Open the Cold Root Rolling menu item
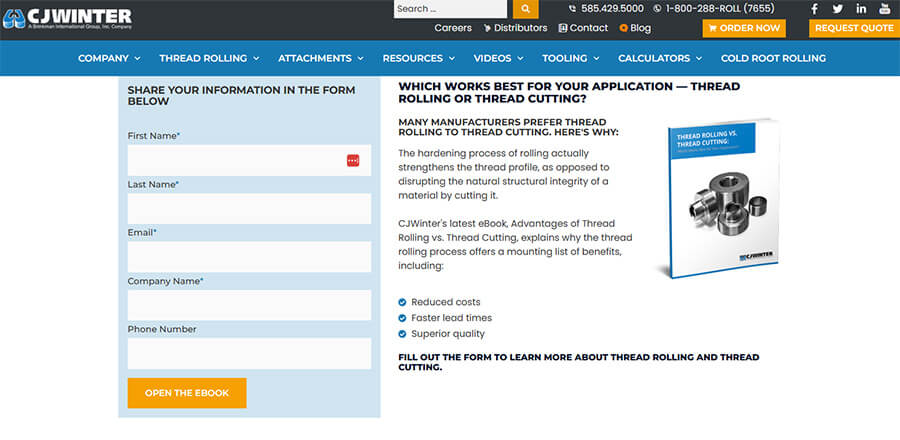Viewport: 900px width, 440px height. click(773, 58)
